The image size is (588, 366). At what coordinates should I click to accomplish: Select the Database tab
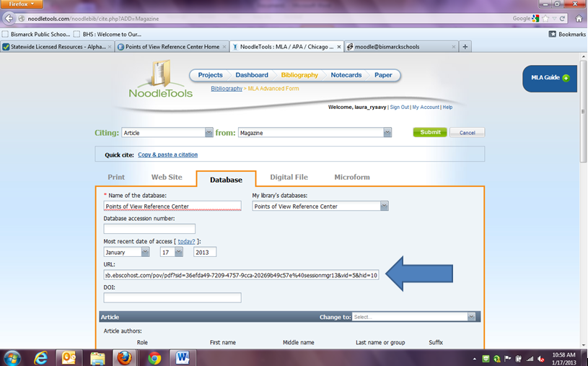(226, 180)
